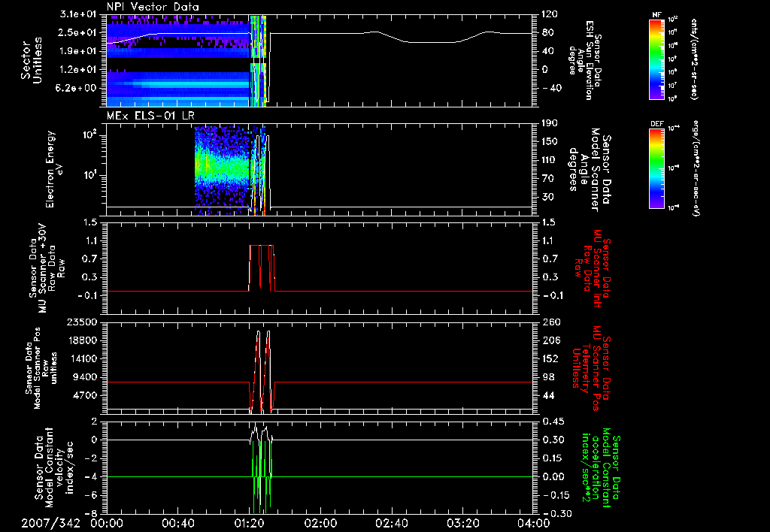Click the 190 tick on scanner angle axis
The width and height of the screenshot is (770, 532).
tap(550, 123)
